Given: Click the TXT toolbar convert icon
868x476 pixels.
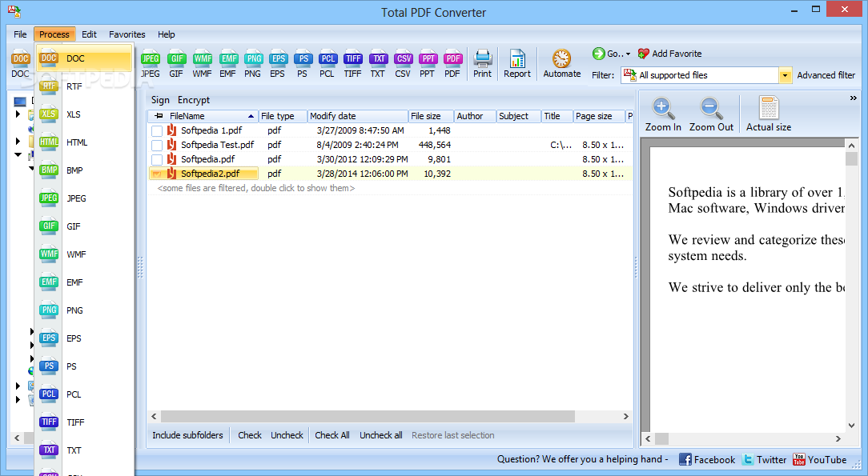Looking at the screenshot, I should (x=378, y=65).
